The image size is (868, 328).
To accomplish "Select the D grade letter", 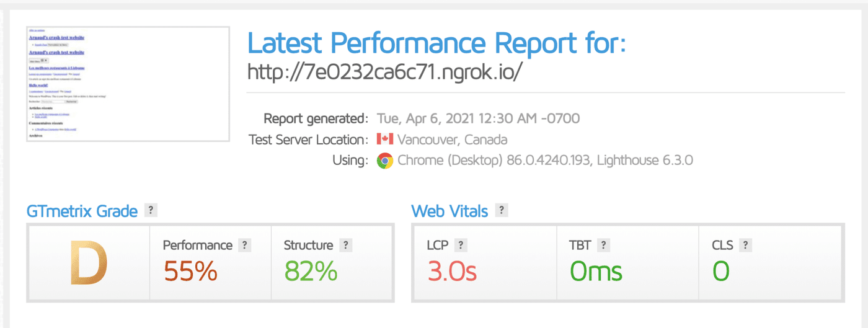I will (89, 264).
